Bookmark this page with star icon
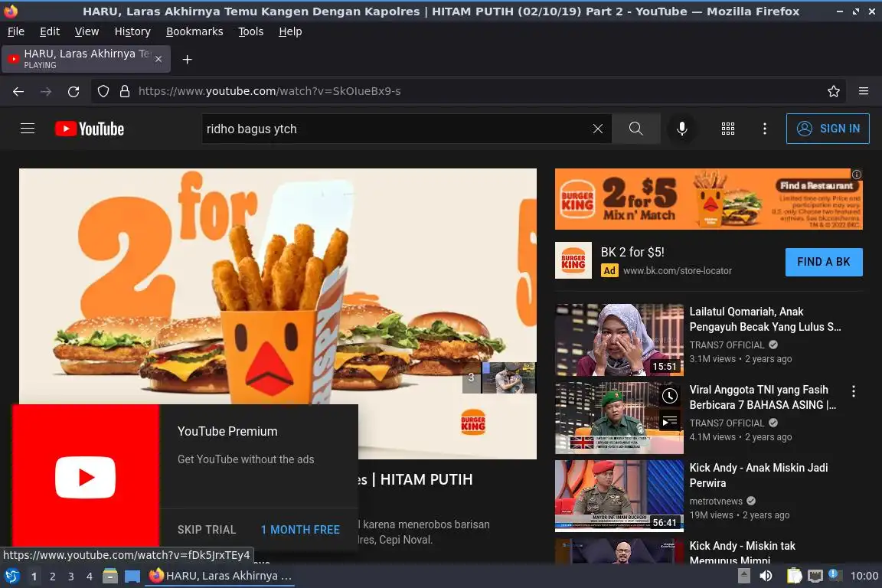Viewport: 882px width, 588px height. [x=834, y=91]
